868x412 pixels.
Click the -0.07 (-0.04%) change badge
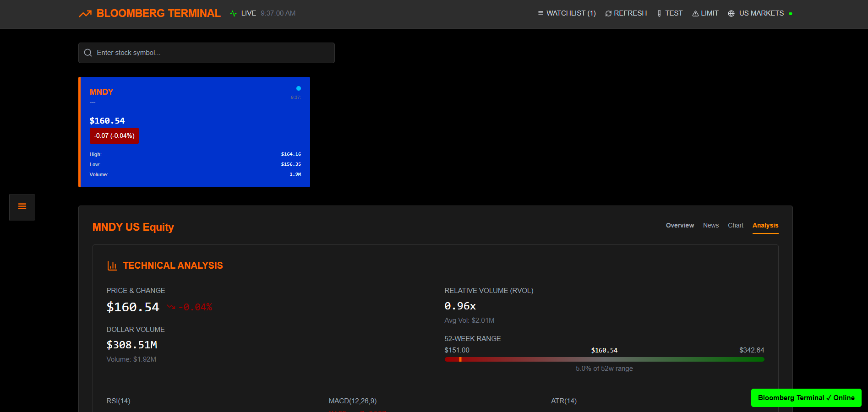(x=114, y=136)
